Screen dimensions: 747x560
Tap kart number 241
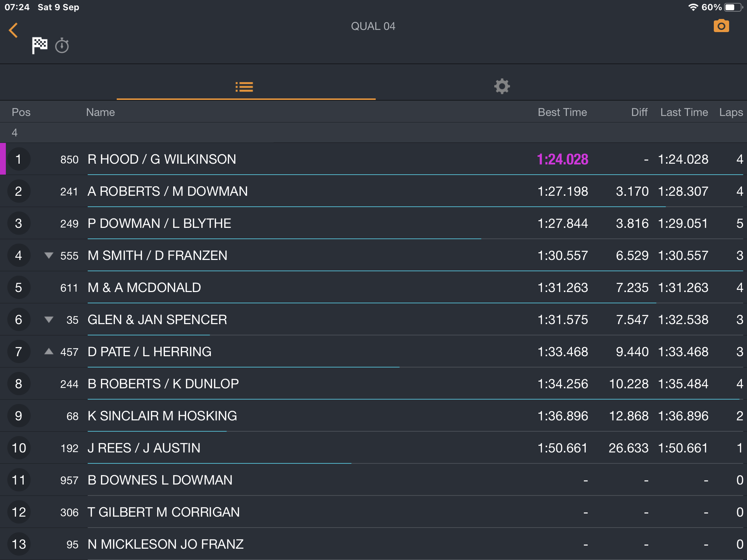pyautogui.click(x=69, y=192)
